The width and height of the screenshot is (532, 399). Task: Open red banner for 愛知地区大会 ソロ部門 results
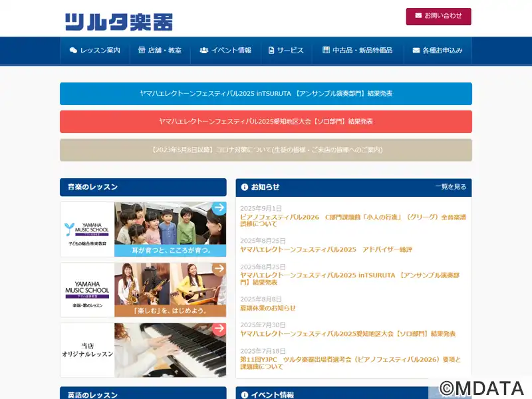[x=266, y=122]
